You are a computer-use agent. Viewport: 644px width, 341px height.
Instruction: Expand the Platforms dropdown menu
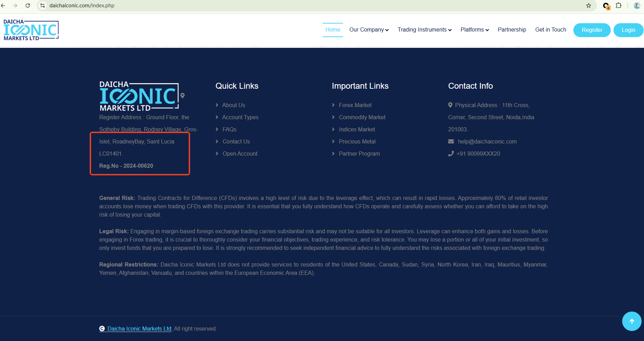pos(475,30)
